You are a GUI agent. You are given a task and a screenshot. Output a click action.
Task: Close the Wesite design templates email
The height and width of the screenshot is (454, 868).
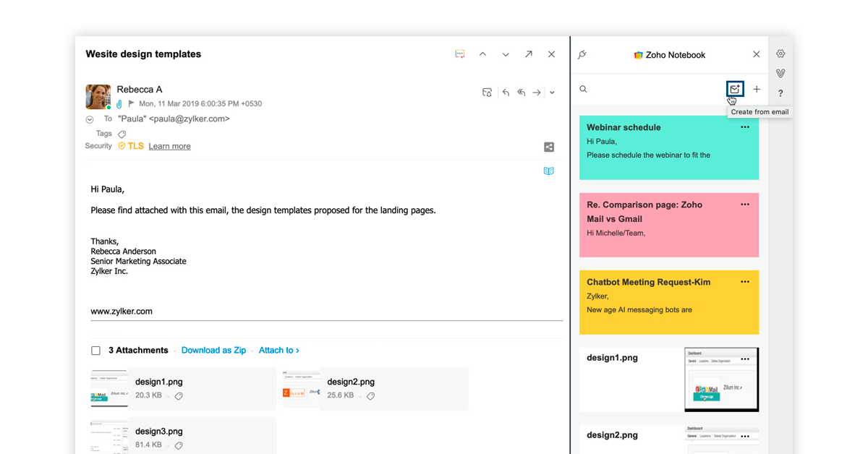pyautogui.click(x=551, y=54)
